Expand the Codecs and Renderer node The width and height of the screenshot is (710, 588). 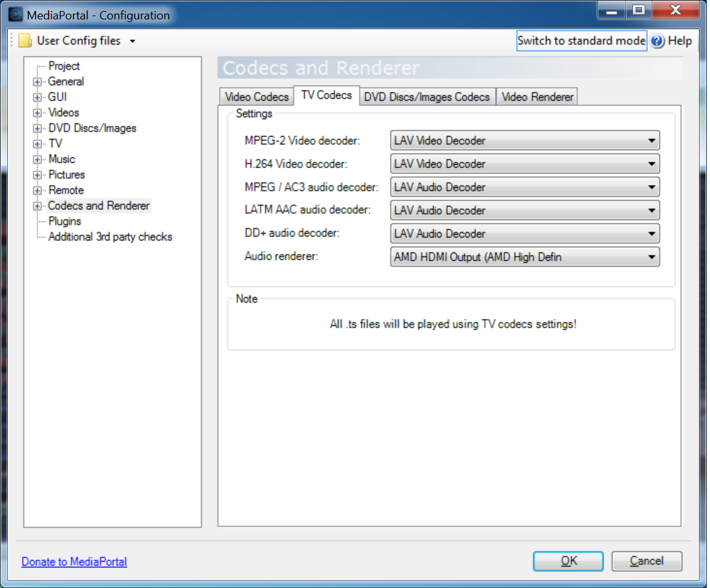[x=38, y=206]
